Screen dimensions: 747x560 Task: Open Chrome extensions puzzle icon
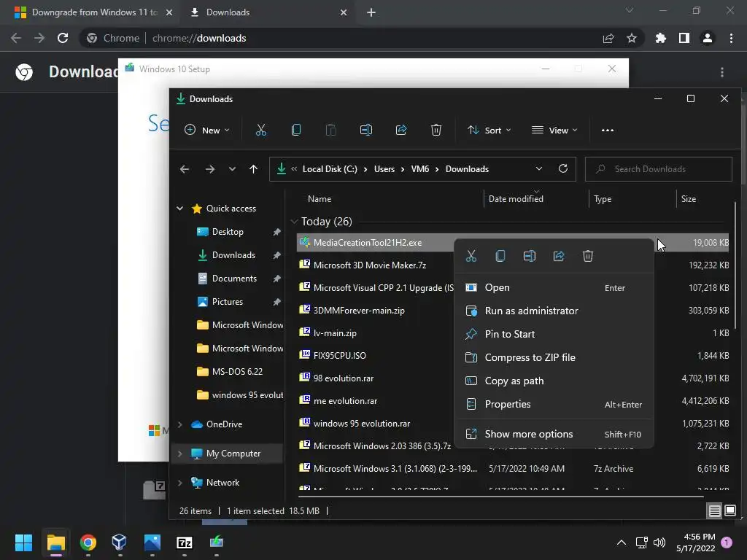[661, 38]
